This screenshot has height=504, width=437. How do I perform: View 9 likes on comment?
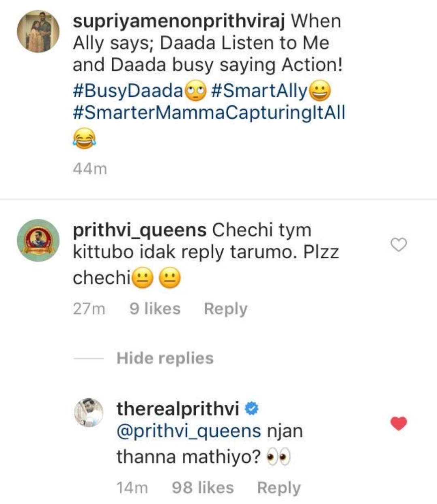[155, 309]
